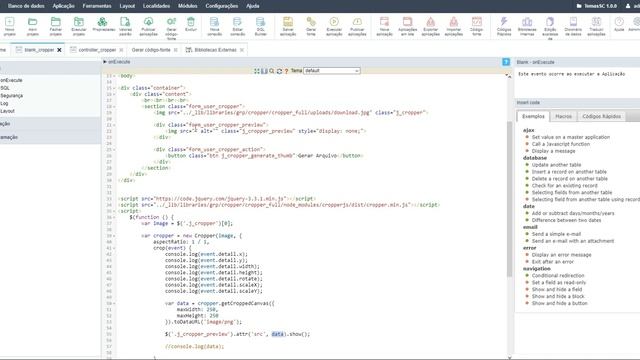Close the controller_cropper tab
Screen dimensions: 640x360
pyautogui.click(x=121, y=50)
